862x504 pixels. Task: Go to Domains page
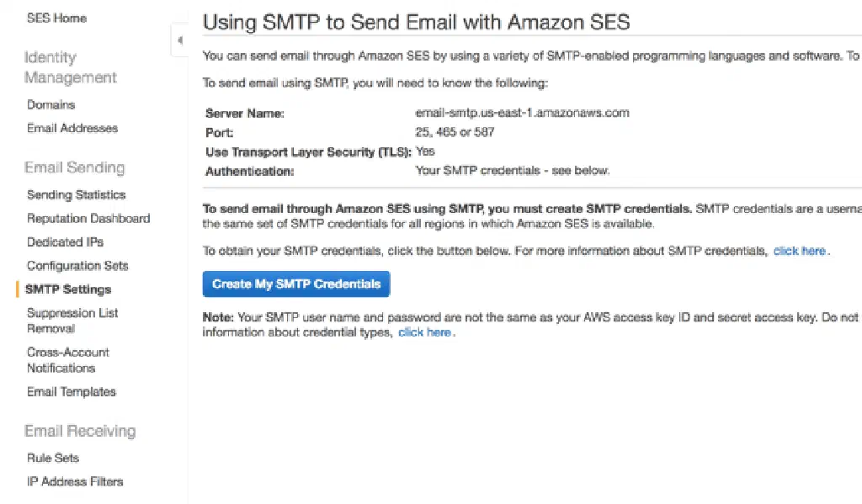(x=51, y=105)
